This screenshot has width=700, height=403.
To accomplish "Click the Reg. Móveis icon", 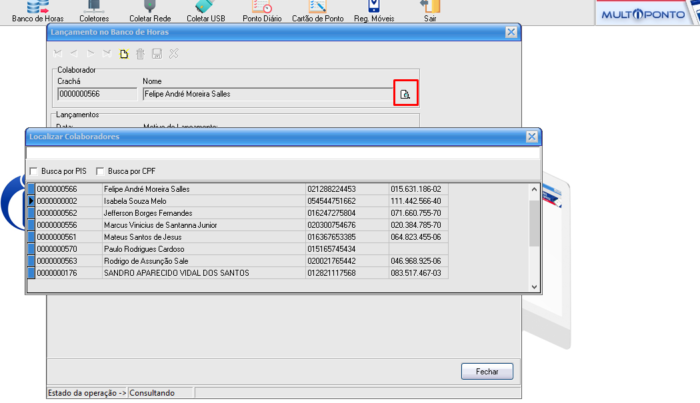I will point(374,11).
